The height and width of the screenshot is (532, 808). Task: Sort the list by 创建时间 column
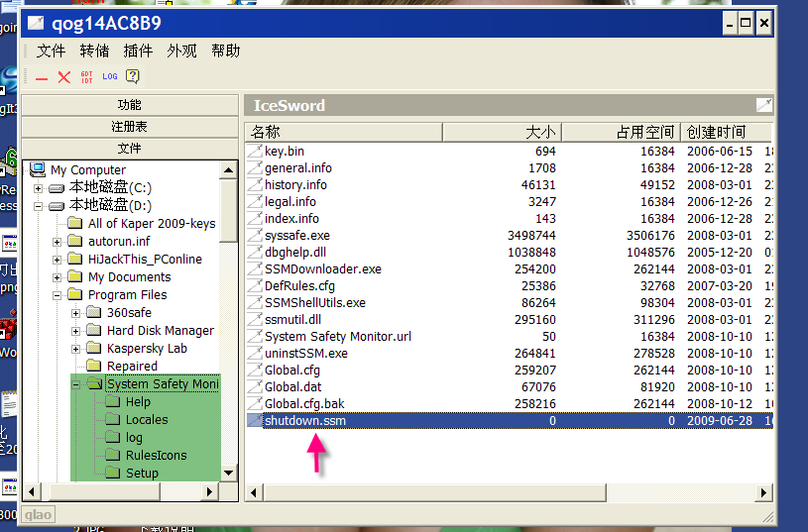click(x=727, y=133)
